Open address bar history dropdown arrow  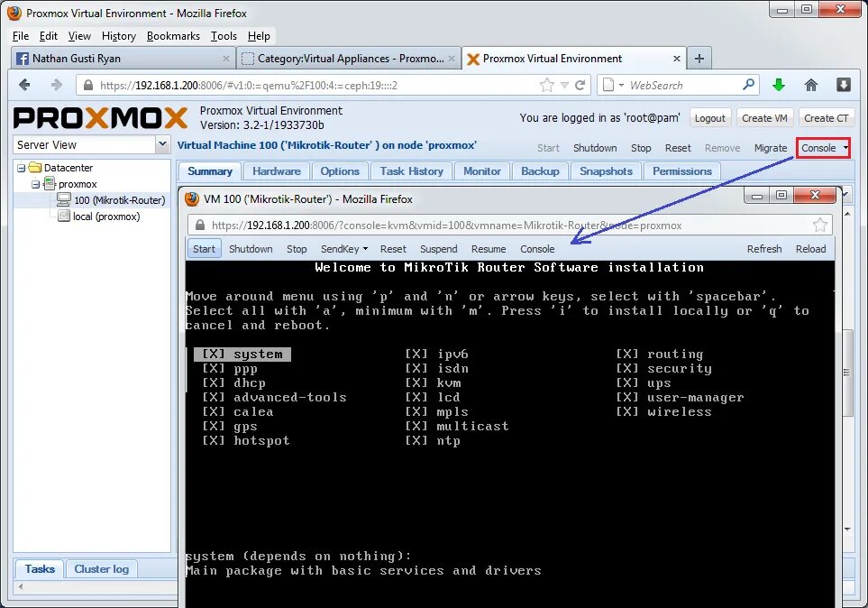click(564, 86)
